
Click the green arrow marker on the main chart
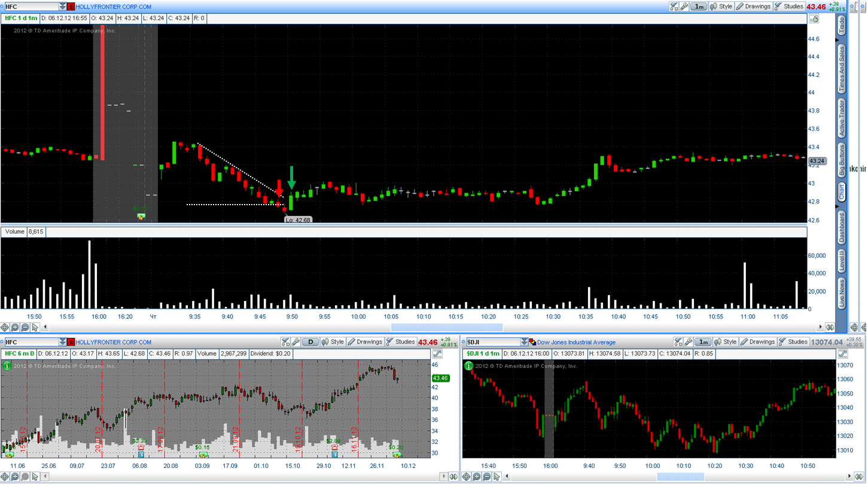[x=291, y=178]
